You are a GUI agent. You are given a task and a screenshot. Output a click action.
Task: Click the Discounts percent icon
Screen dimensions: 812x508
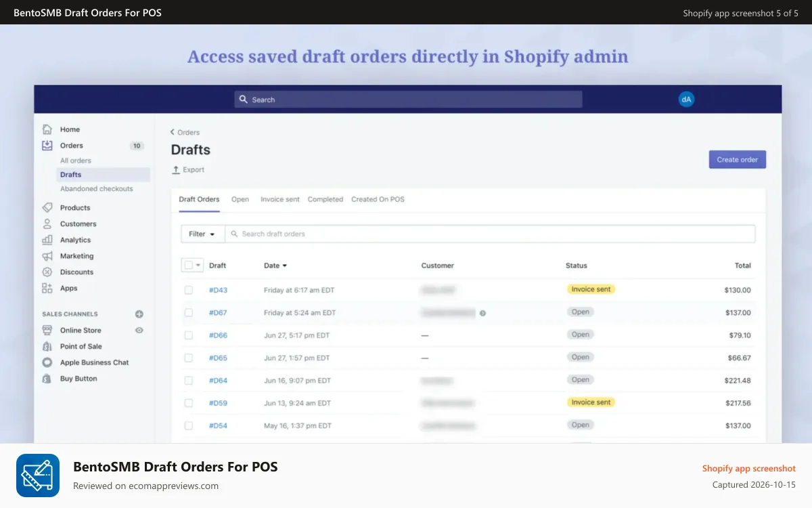[x=47, y=272]
